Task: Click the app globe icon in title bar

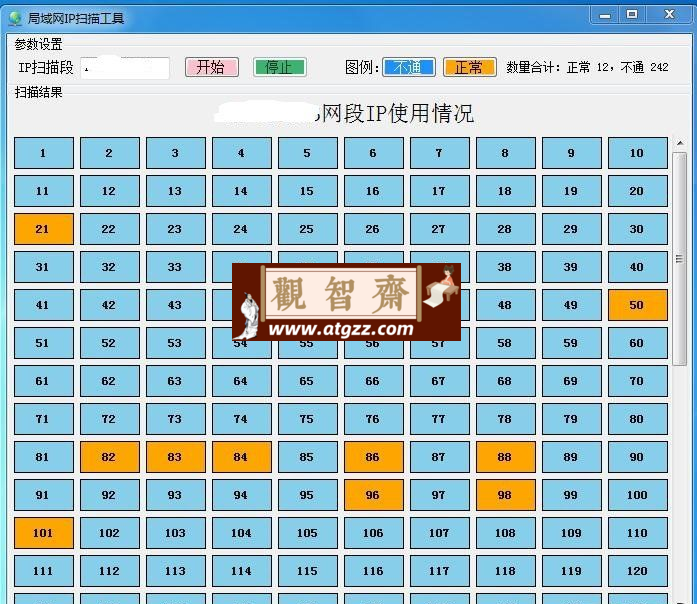Action: pyautogui.click(x=15, y=18)
